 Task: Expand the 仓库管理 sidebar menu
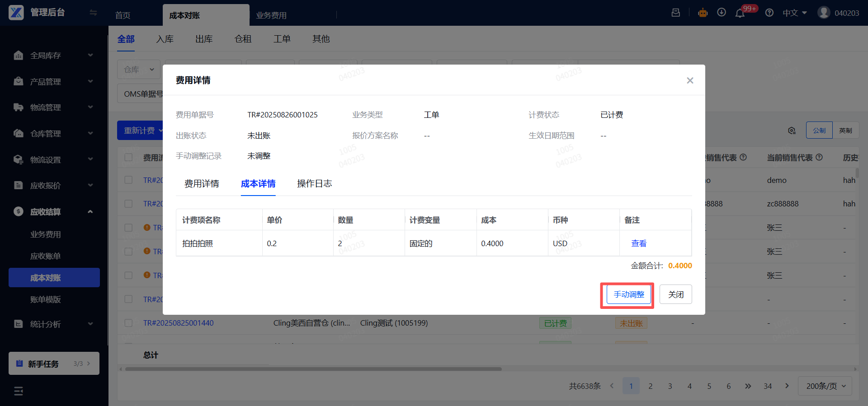coord(90,133)
